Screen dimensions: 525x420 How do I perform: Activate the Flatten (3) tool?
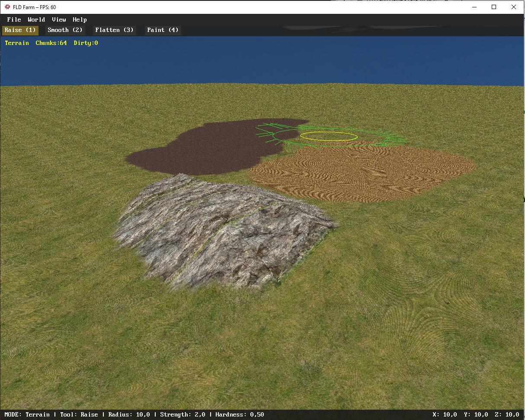click(x=114, y=30)
